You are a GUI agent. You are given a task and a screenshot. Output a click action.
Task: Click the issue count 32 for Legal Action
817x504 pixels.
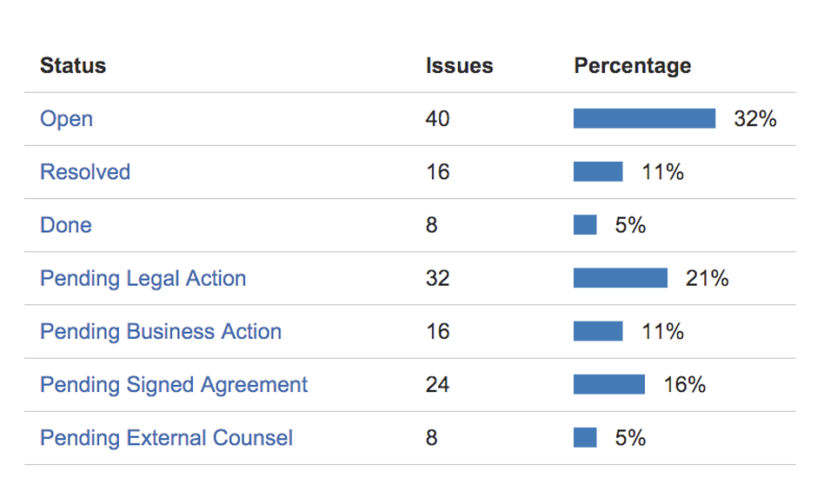pyautogui.click(x=438, y=278)
